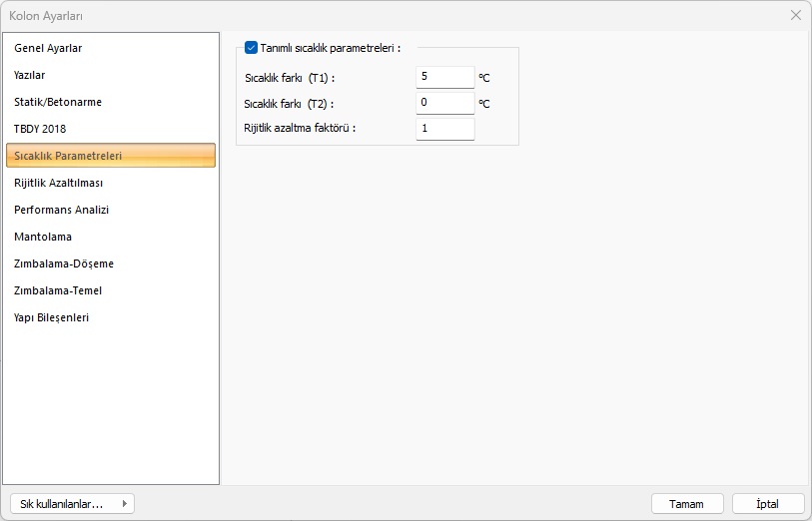Open Yapı Bileşenleri page
Viewport: 812px width, 521px height.
52,317
